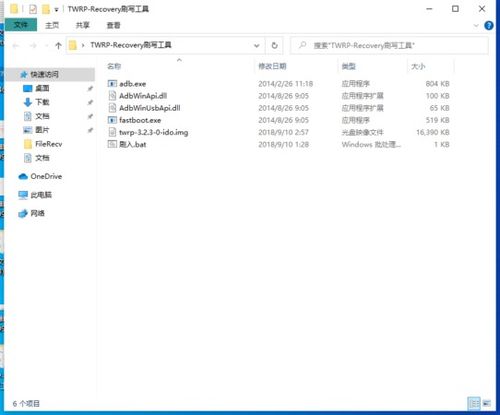Click the Help question mark icon

pyautogui.click(x=489, y=25)
